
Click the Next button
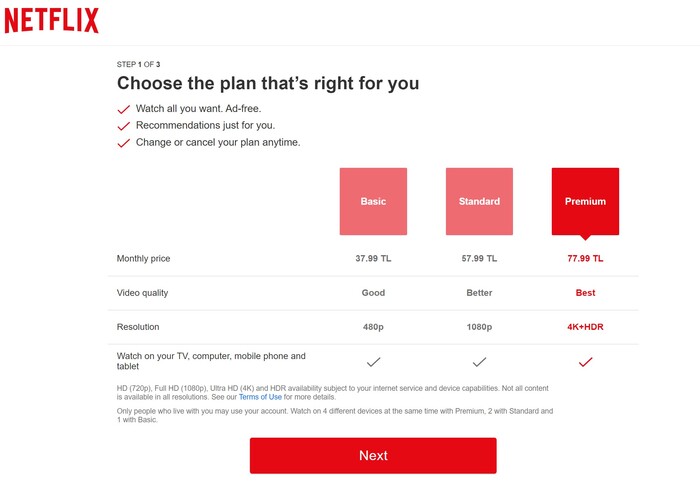373,455
